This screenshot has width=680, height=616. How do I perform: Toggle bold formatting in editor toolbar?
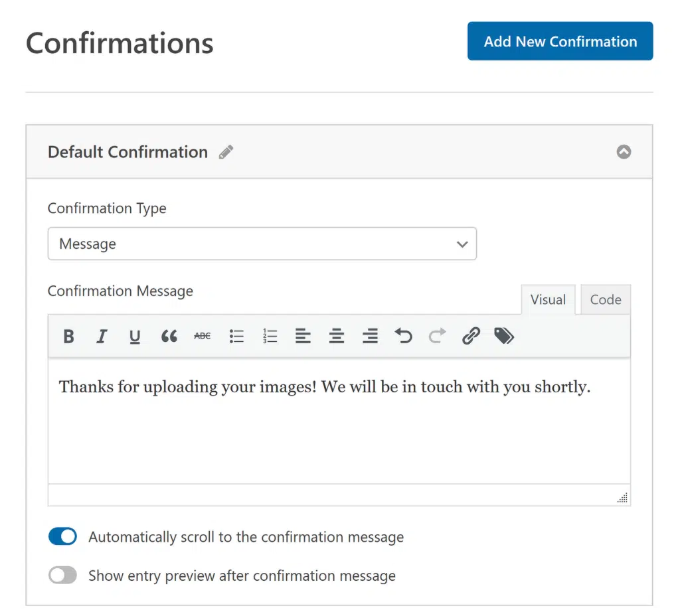coord(68,337)
